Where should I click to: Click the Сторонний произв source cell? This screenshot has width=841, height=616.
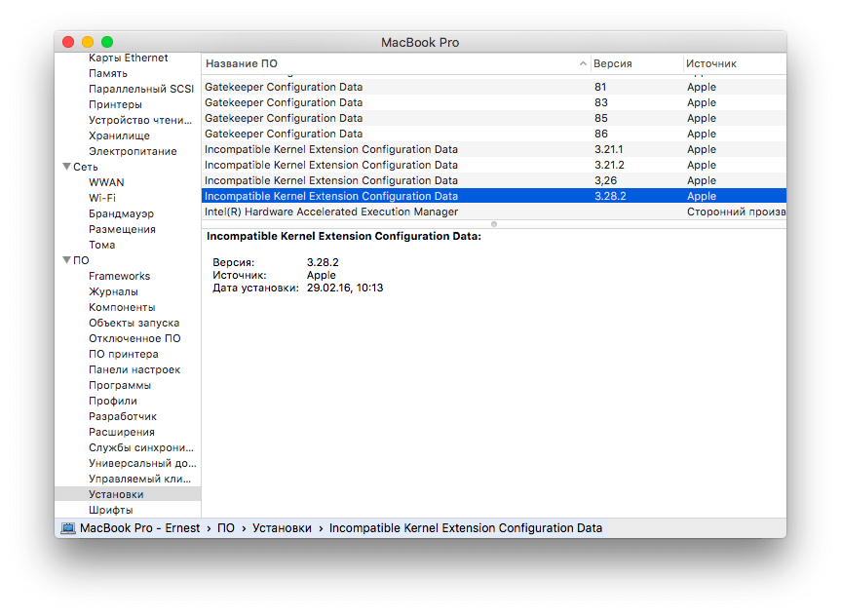(x=736, y=212)
